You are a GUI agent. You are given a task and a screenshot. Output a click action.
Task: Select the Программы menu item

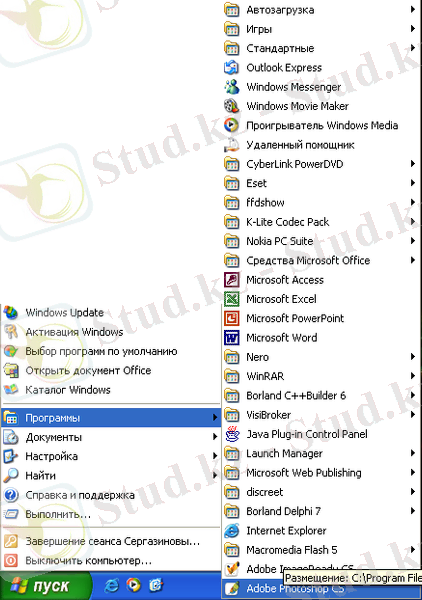tap(111, 418)
